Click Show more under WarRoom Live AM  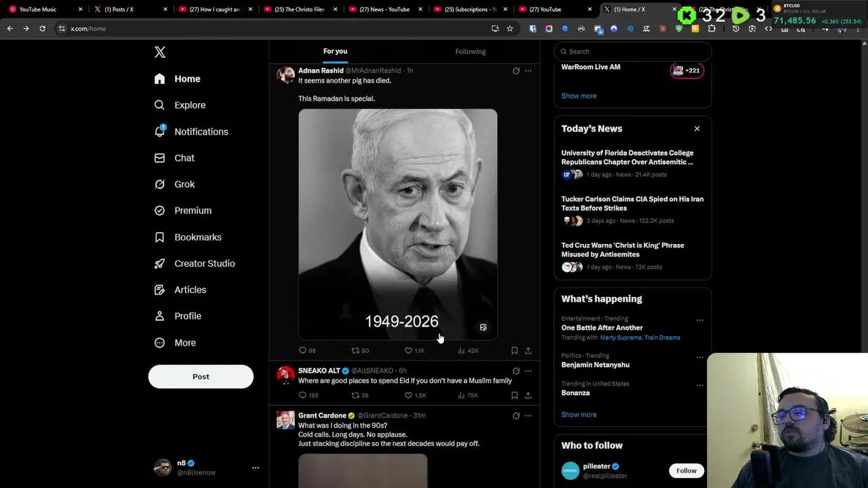pos(578,96)
